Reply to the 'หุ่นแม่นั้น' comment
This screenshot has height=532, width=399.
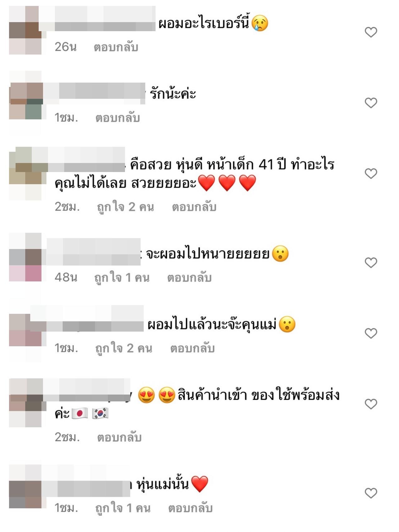click(190, 508)
